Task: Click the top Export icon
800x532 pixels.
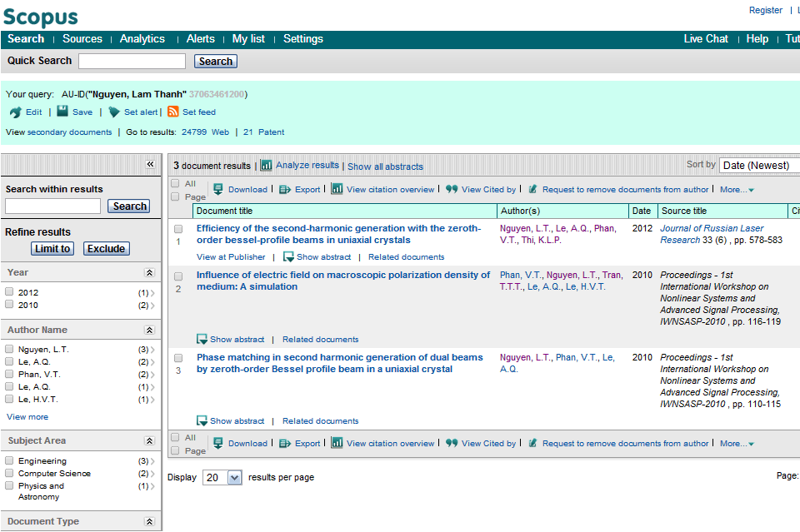Action: 285,190
